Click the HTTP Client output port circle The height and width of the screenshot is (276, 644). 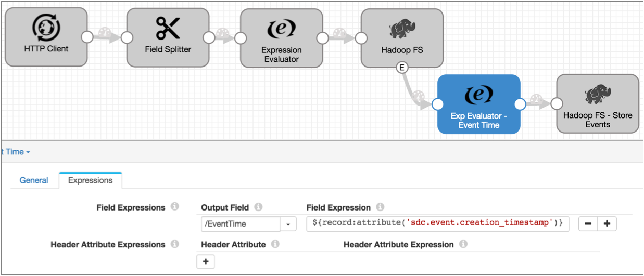(x=87, y=37)
